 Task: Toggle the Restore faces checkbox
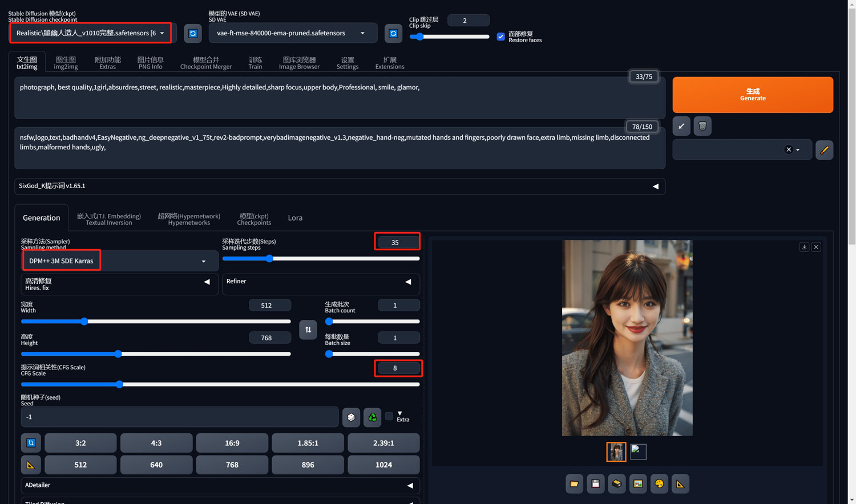[x=500, y=36]
